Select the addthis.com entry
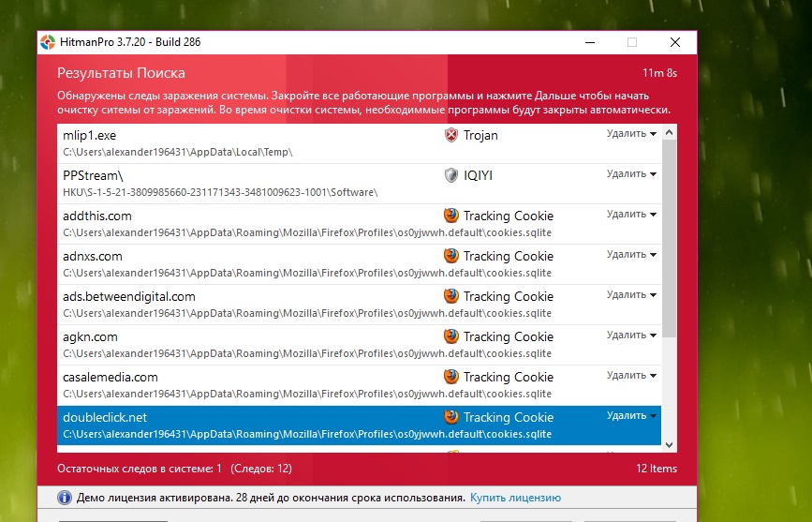 pyautogui.click(x=360, y=224)
